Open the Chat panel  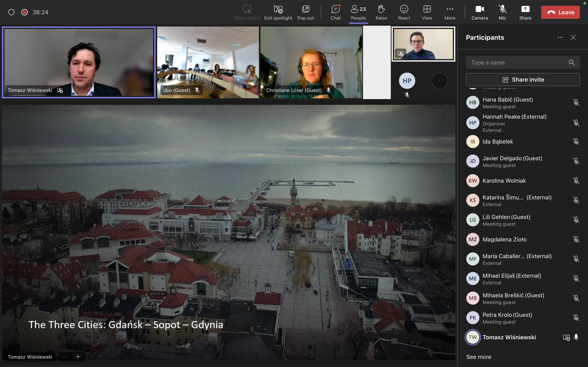335,12
